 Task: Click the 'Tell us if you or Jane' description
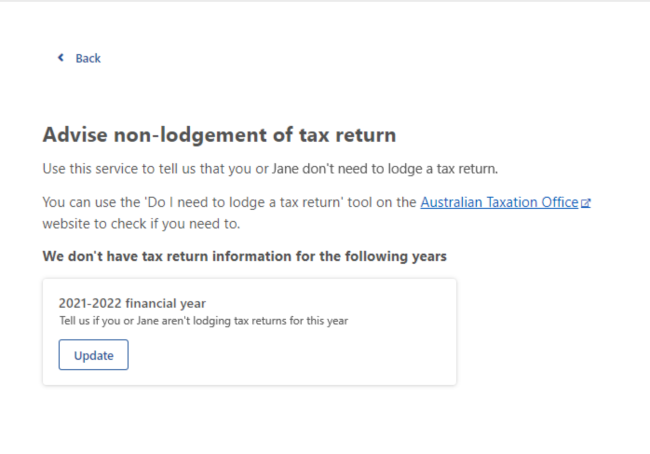point(204,321)
